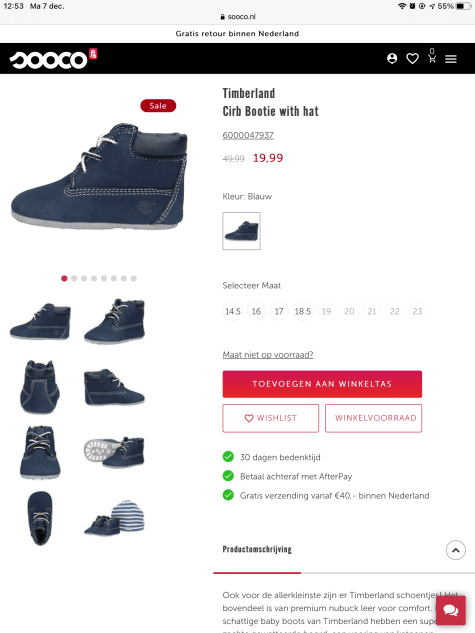Open 'Maat niet op voorraad?' link
Screen dimensions: 475x633
click(x=268, y=355)
